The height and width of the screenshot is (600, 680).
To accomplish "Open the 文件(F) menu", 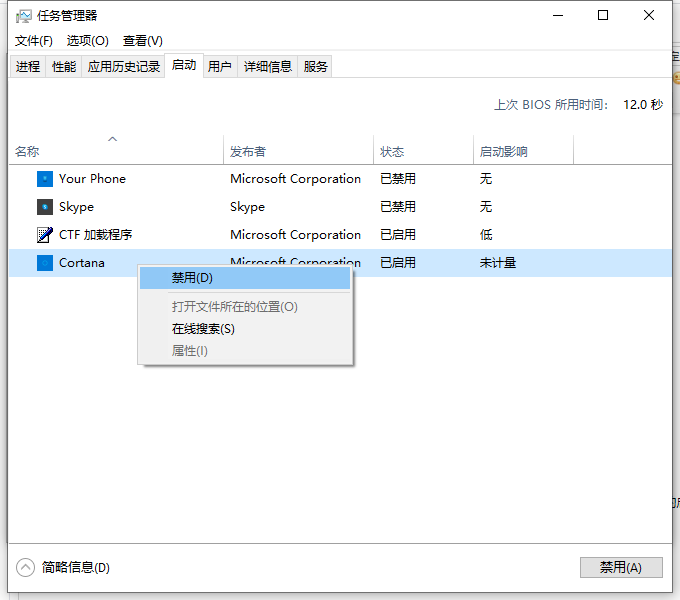I will (34, 41).
